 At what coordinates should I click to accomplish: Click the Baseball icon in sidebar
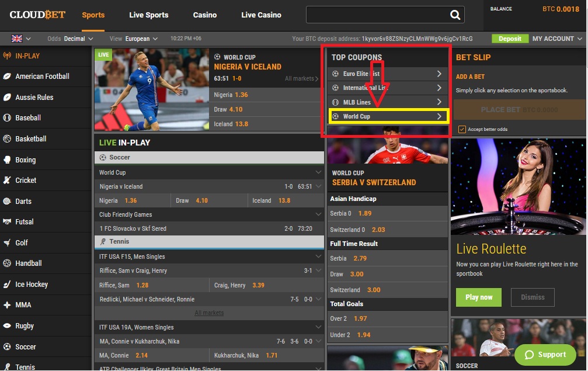click(x=7, y=118)
